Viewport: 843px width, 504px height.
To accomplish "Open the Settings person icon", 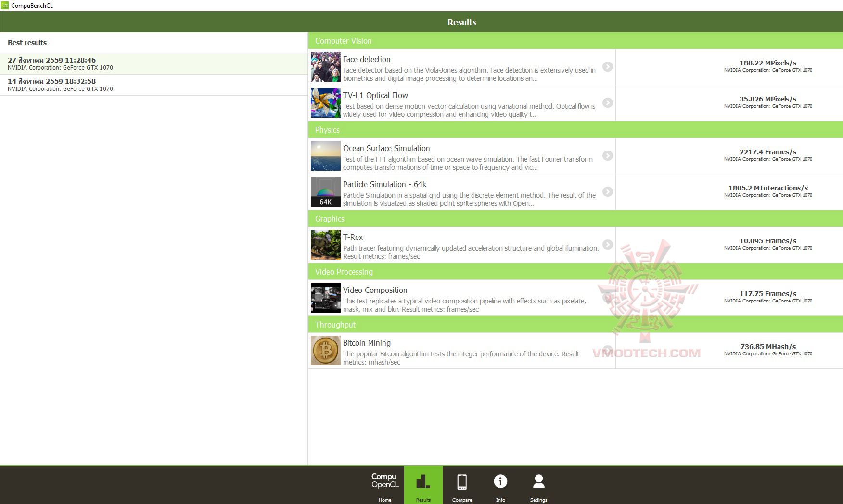I will coord(539,481).
